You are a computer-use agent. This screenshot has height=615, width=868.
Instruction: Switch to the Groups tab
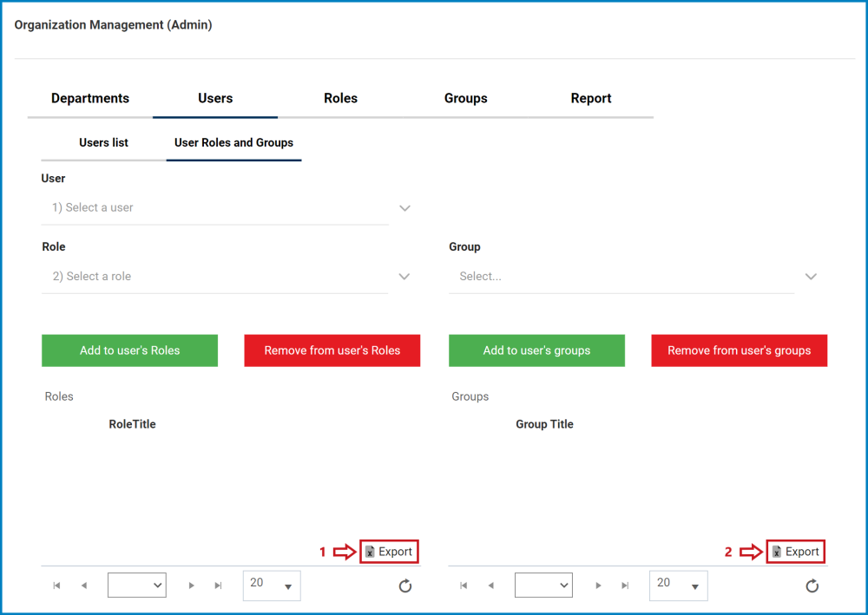click(x=465, y=98)
